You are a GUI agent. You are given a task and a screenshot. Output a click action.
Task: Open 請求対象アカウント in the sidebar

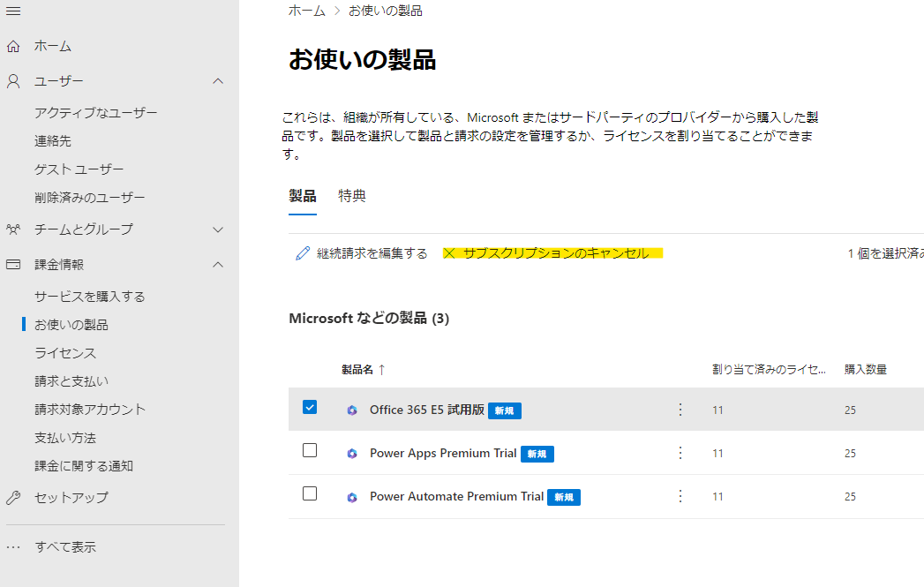point(89,410)
